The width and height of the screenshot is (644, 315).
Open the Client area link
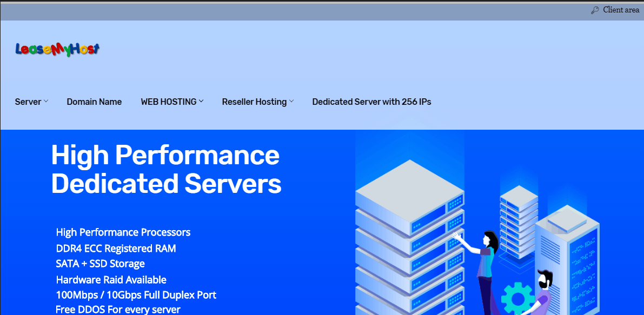point(621,10)
